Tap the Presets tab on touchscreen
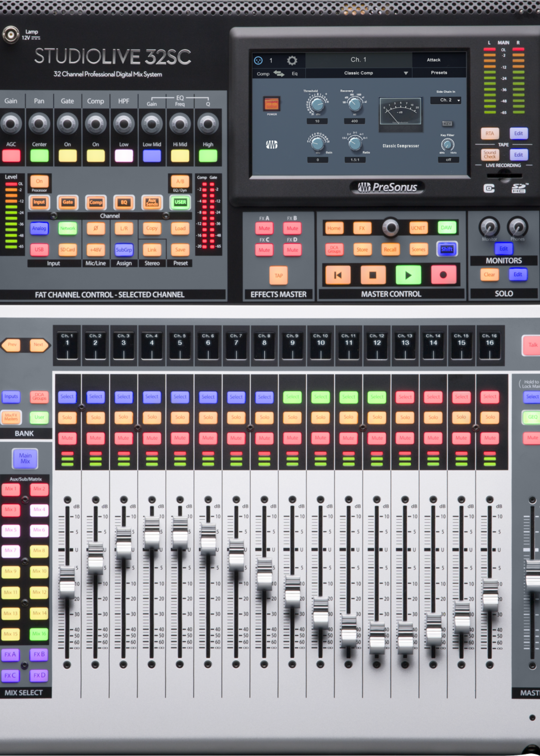Screen dimensions: 540x756 click(x=439, y=73)
